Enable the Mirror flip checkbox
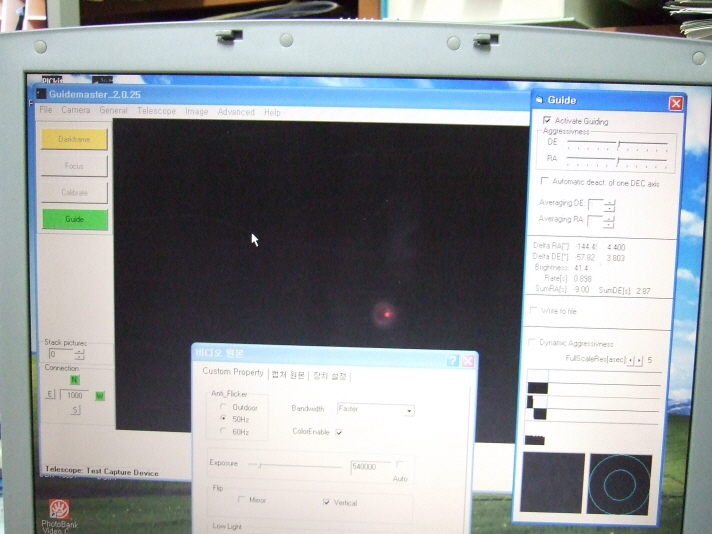 242,500
